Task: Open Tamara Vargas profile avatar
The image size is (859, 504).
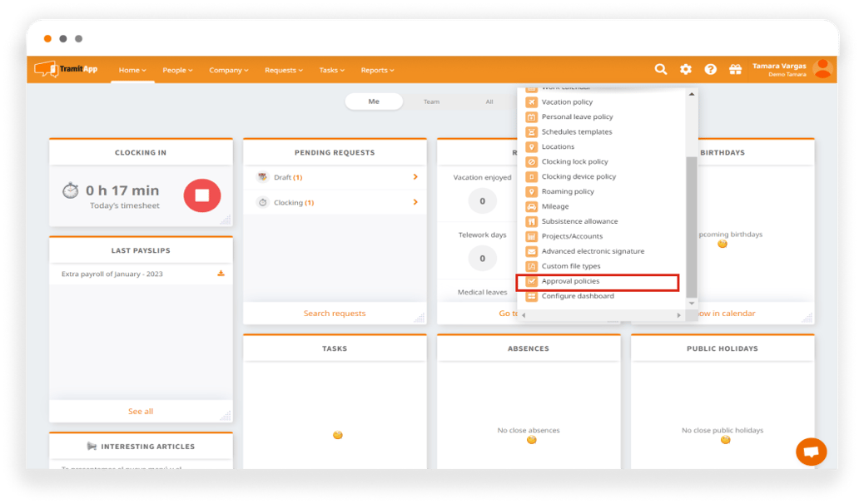Action: (822, 69)
